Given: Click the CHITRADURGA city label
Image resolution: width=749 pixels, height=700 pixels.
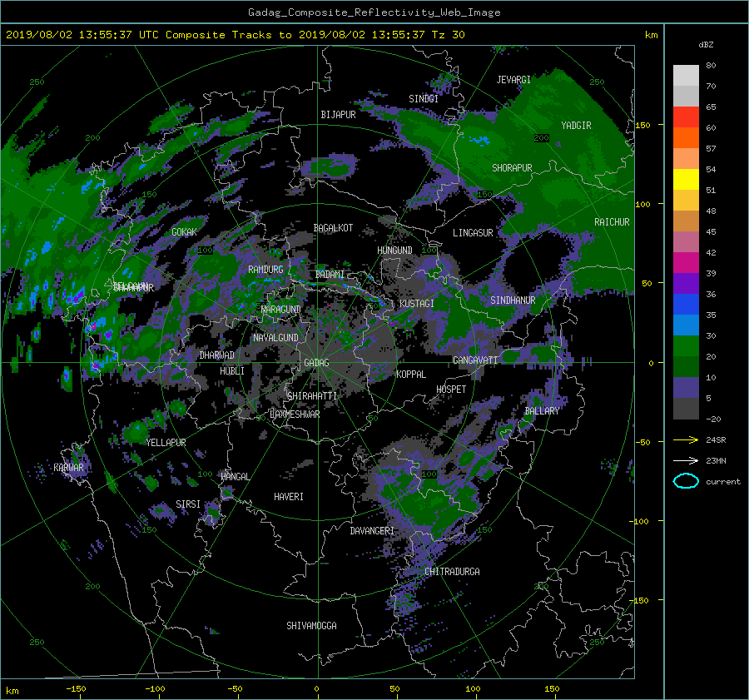Looking at the screenshot, I should click(452, 572).
